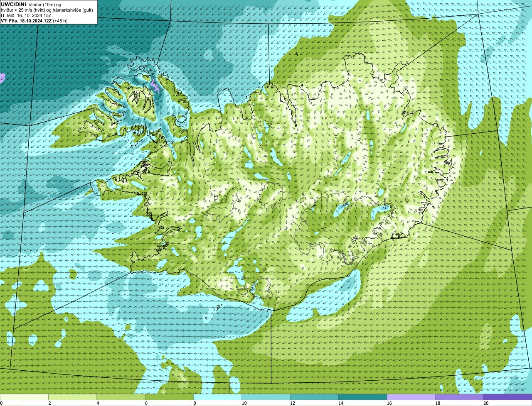The width and height of the screenshot is (532, 406).
Task: Click the 'VT: Fös. 18.10.2024 12Z (+45 h)' line
Action: tap(34, 20)
